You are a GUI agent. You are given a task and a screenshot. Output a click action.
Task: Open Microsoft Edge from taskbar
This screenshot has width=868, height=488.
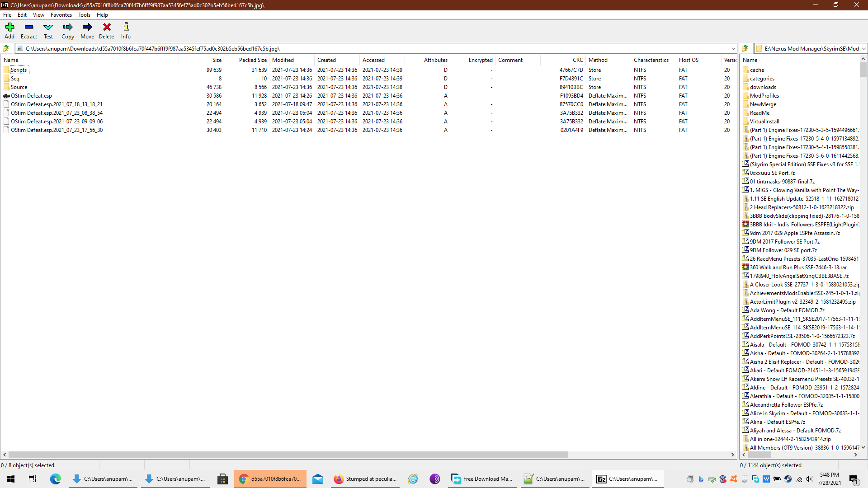point(55,479)
